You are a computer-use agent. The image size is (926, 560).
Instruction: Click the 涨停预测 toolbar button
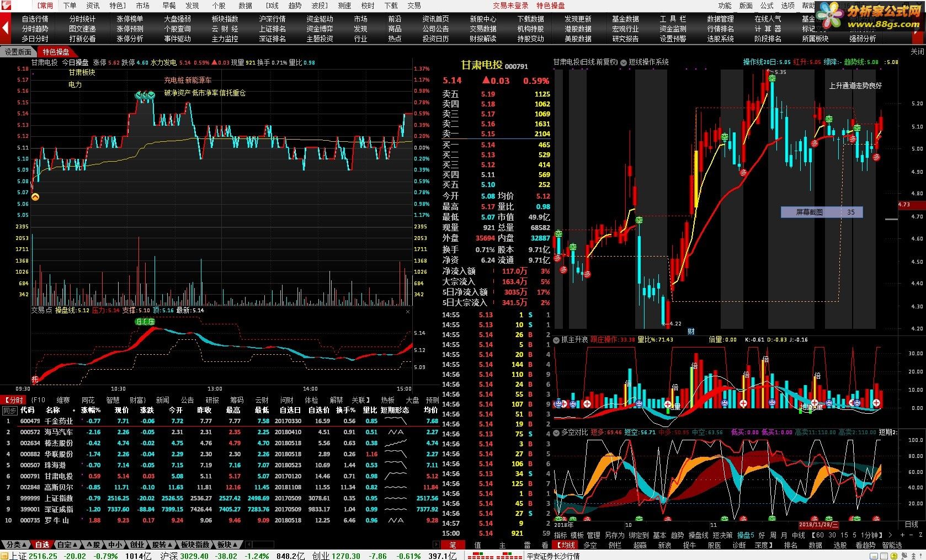click(x=130, y=29)
